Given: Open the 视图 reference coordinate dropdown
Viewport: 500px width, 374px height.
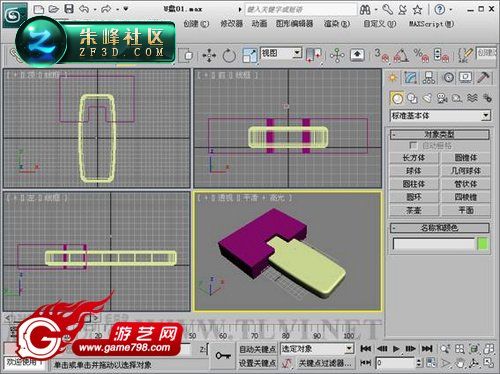Looking at the screenshot, I should [281, 53].
